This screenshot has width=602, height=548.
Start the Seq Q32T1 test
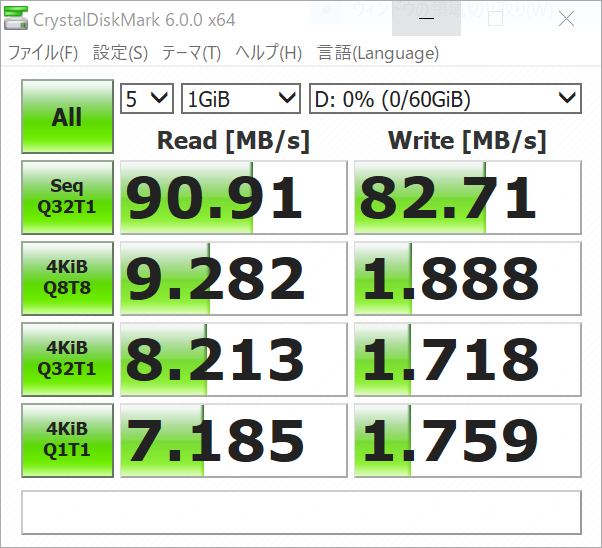tap(67, 197)
